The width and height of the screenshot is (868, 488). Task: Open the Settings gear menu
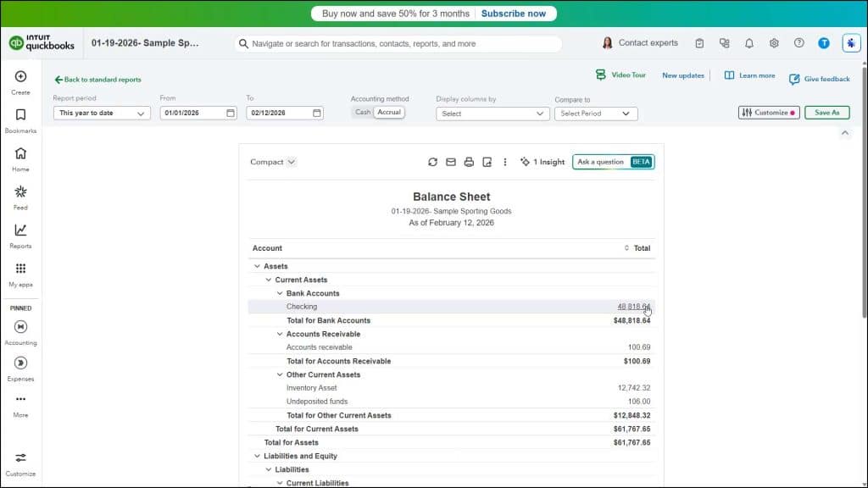coord(774,42)
